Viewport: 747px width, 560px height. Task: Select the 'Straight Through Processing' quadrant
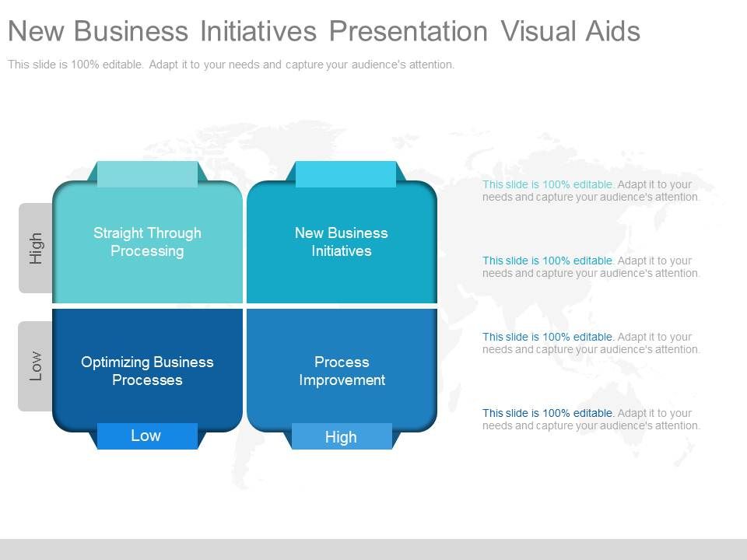tap(147, 242)
